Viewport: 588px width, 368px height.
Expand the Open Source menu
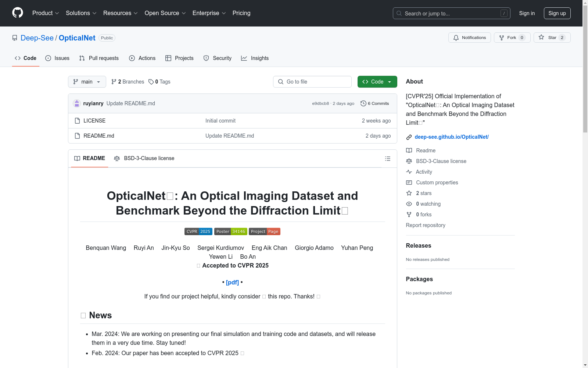pos(165,13)
